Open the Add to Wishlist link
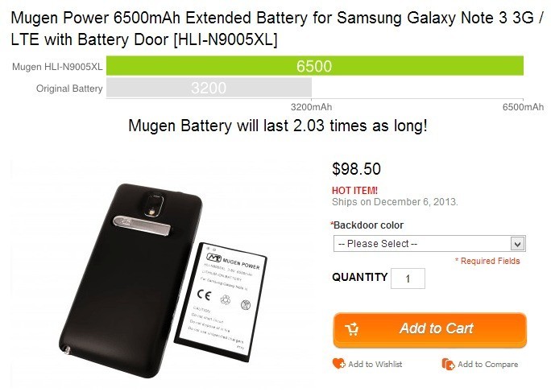 pos(375,365)
